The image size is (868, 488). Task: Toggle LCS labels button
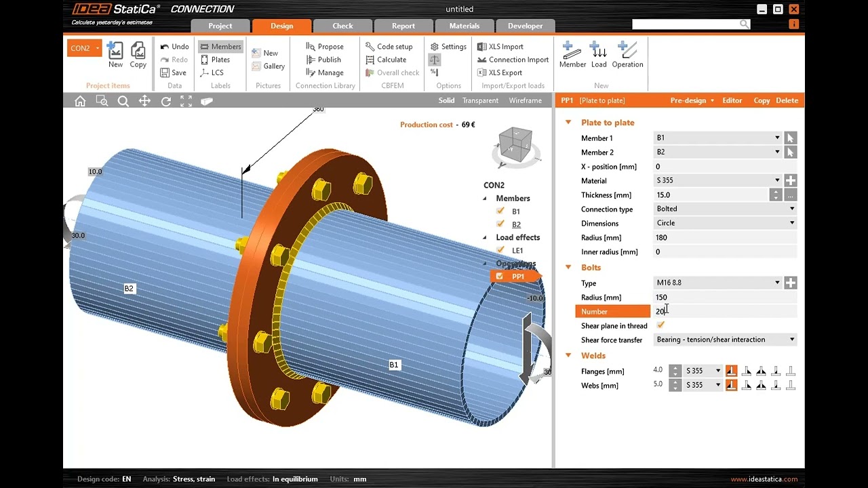(x=212, y=73)
